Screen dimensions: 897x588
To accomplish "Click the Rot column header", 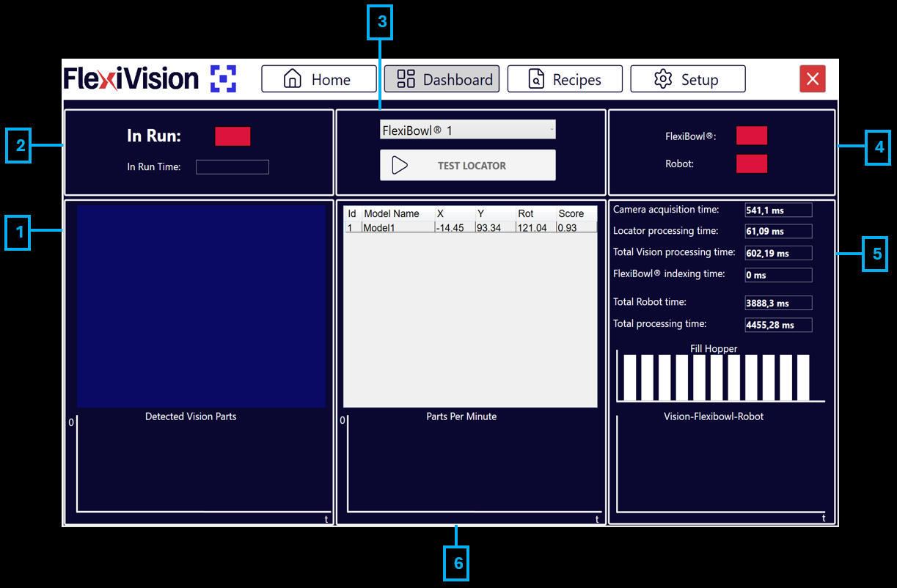I will tap(526, 214).
